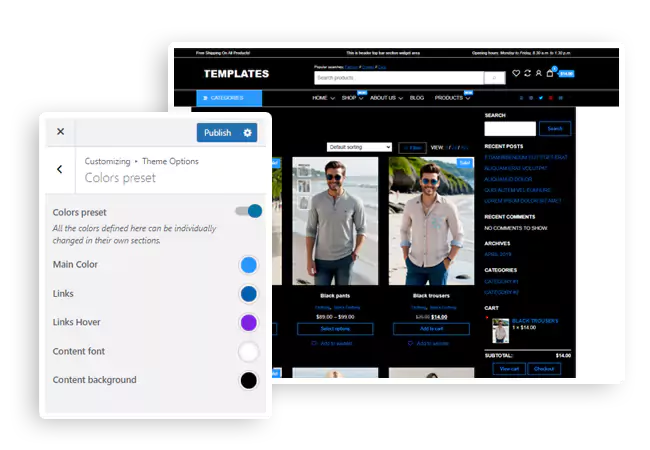The image size is (650, 450).
Task: Open the Main Color swatch picker
Action: click(x=249, y=265)
